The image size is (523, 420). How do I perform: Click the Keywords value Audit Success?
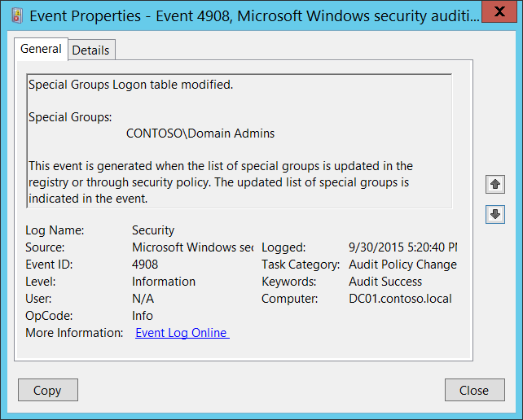point(385,282)
